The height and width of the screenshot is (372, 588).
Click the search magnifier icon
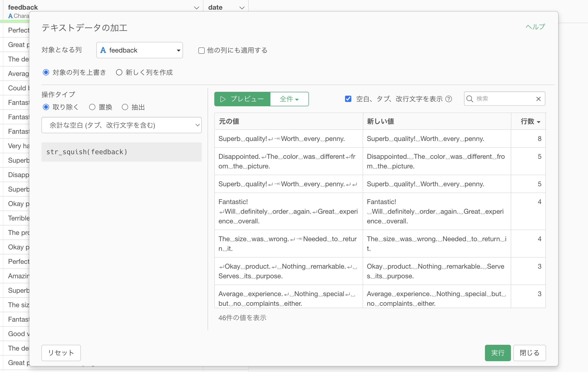(469, 99)
